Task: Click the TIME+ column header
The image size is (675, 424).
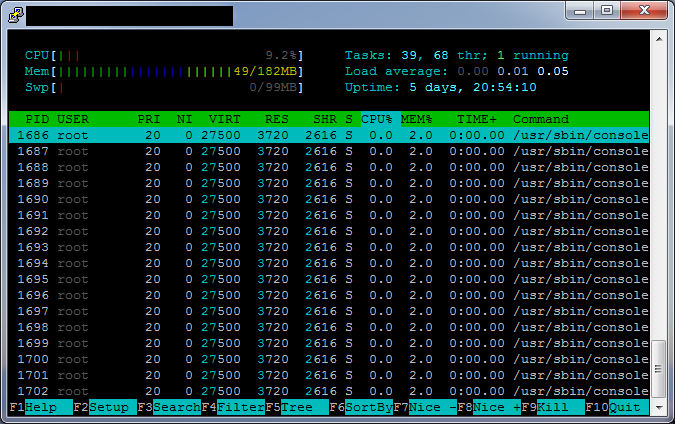Action: coord(477,119)
